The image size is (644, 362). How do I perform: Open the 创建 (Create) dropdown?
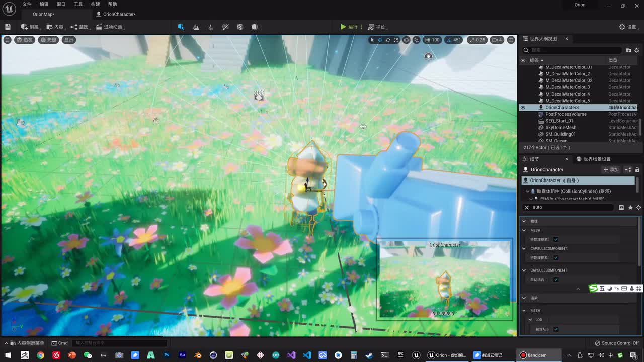click(x=30, y=27)
